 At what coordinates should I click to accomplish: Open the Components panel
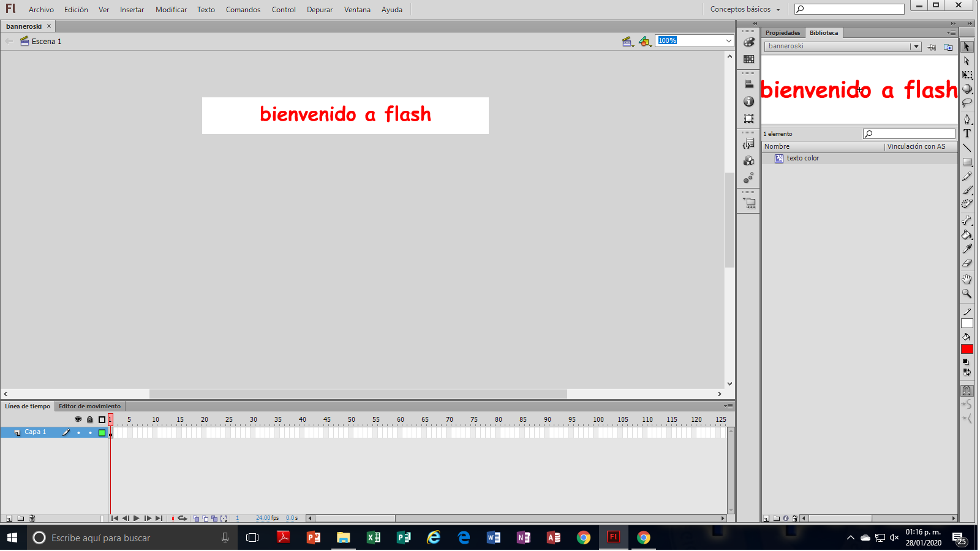(749, 161)
